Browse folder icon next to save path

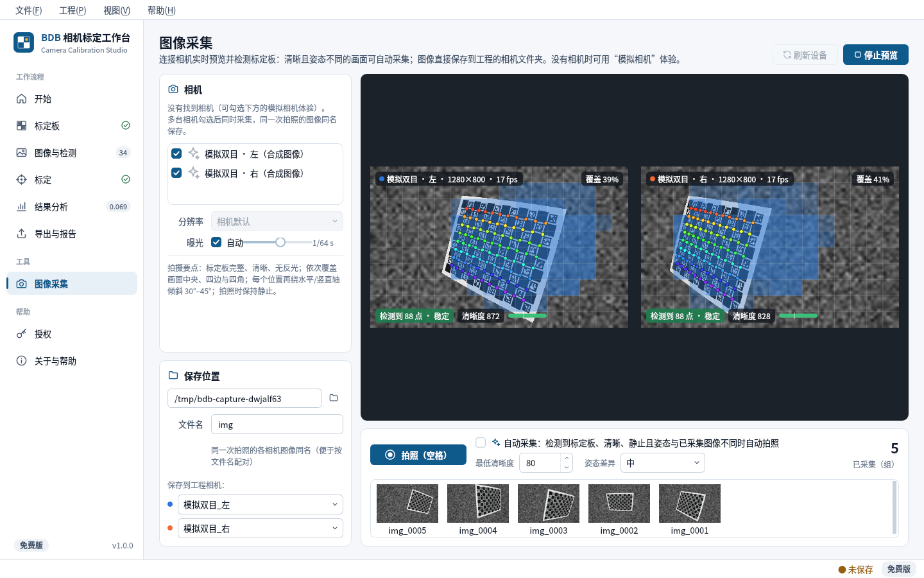pyautogui.click(x=334, y=398)
